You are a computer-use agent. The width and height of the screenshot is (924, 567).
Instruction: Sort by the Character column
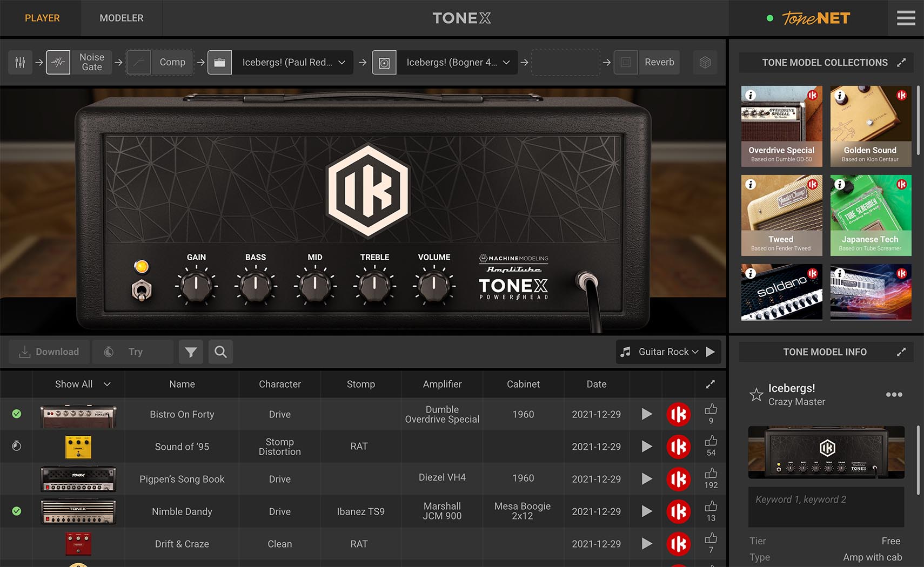(x=280, y=384)
